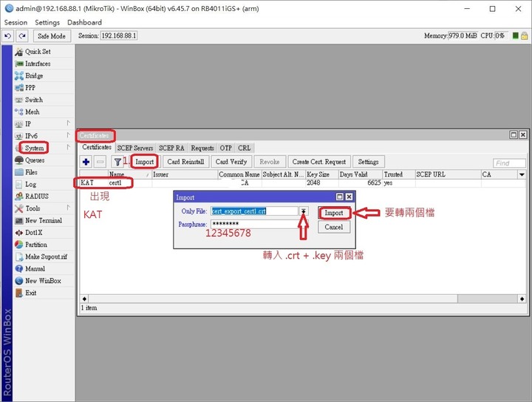Click the redo arrow in toolbar
The width and height of the screenshot is (532, 402).
(x=22, y=35)
